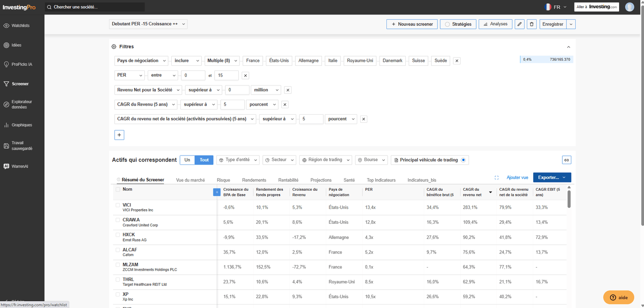
Task: Collapse the Filtres panel chevron
Action: tap(568, 47)
